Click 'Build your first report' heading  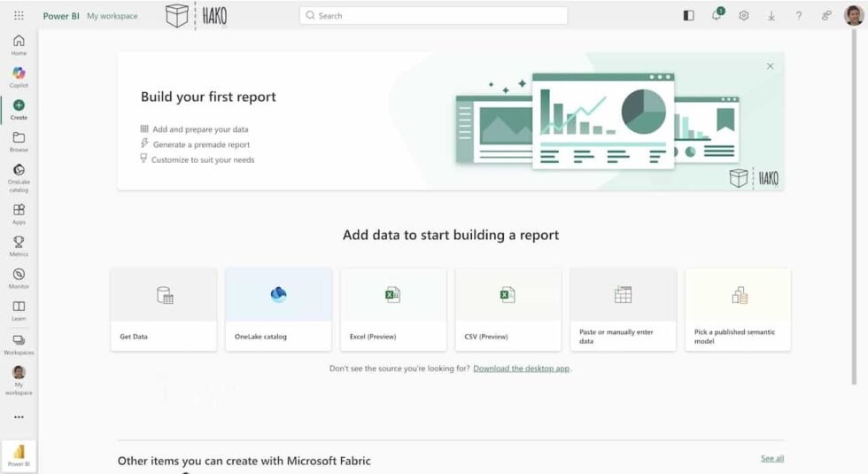click(x=208, y=97)
